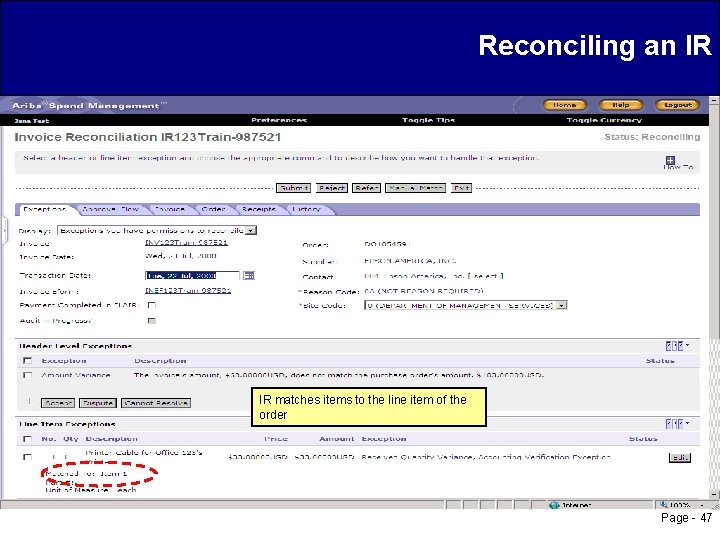Switch to the History tab

click(306, 209)
